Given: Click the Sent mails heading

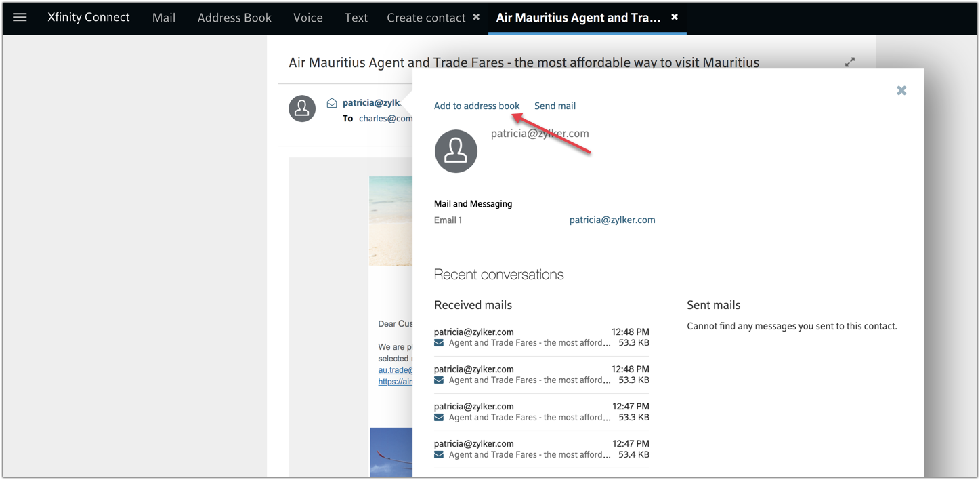Looking at the screenshot, I should (714, 305).
